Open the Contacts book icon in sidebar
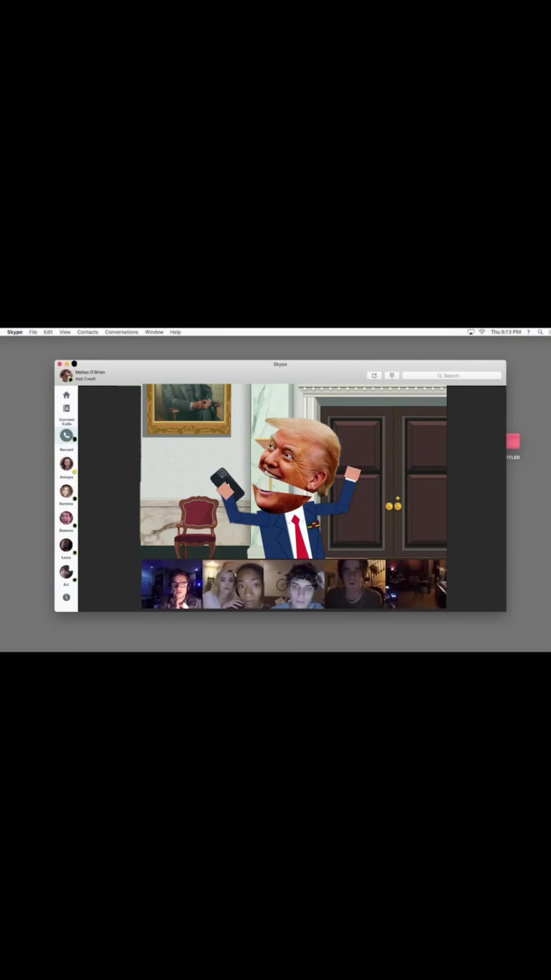This screenshot has width=551, height=980. pyautogui.click(x=66, y=408)
